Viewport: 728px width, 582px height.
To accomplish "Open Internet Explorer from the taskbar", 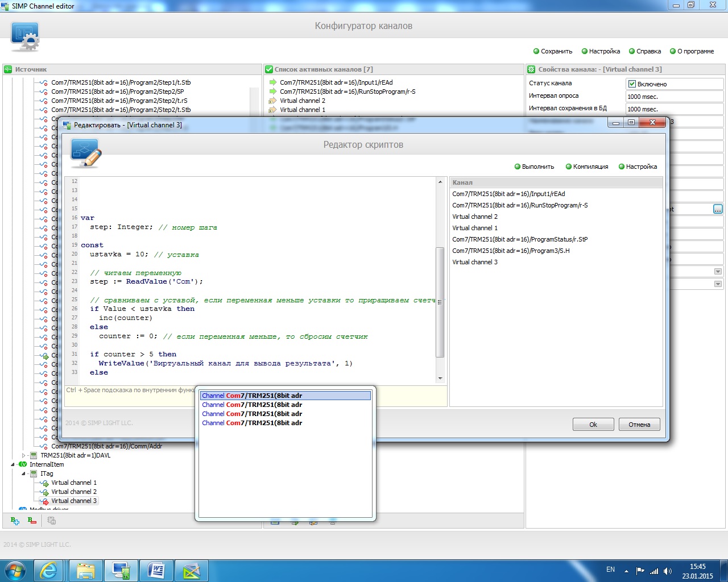I will [x=49, y=570].
